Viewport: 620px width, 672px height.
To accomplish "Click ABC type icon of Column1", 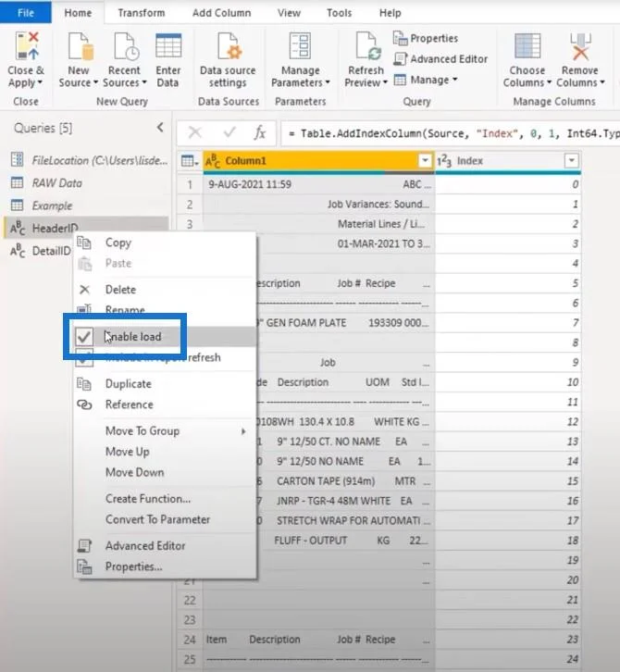I will 213,162.
